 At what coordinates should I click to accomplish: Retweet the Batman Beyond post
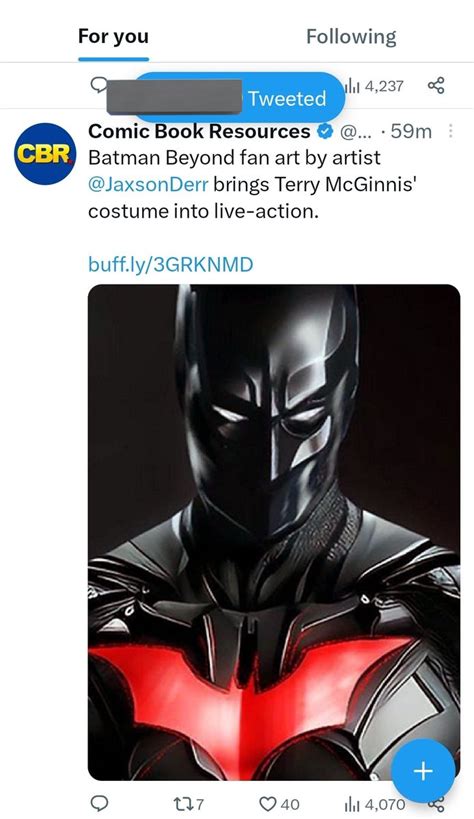[x=188, y=804]
